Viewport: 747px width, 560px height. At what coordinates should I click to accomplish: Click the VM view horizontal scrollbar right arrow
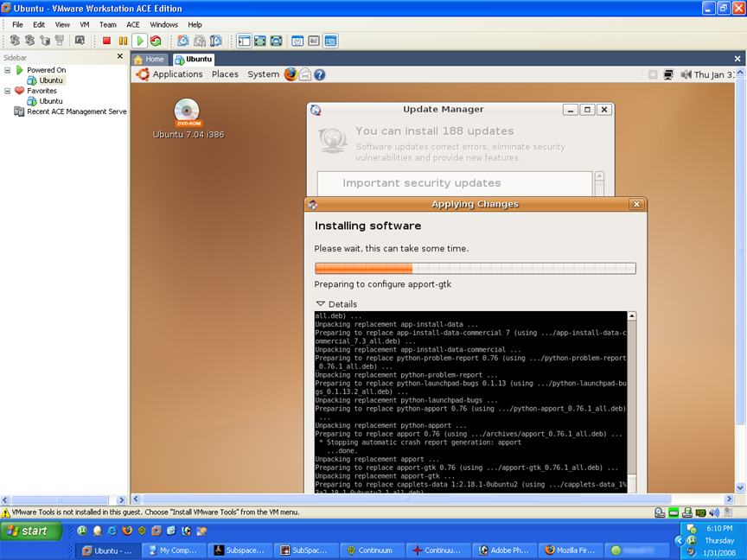pos(729,499)
